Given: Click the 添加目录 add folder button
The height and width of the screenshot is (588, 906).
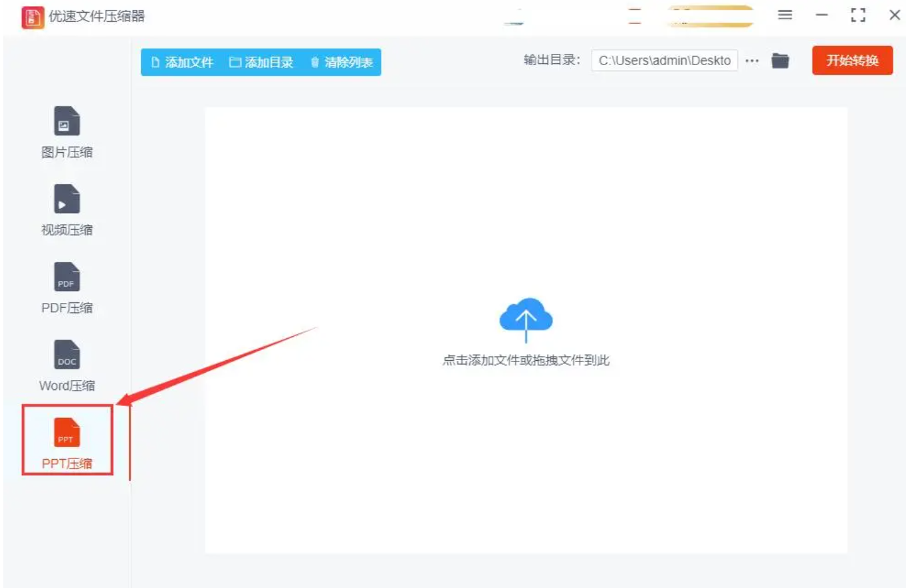Looking at the screenshot, I should click(x=261, y=62).
